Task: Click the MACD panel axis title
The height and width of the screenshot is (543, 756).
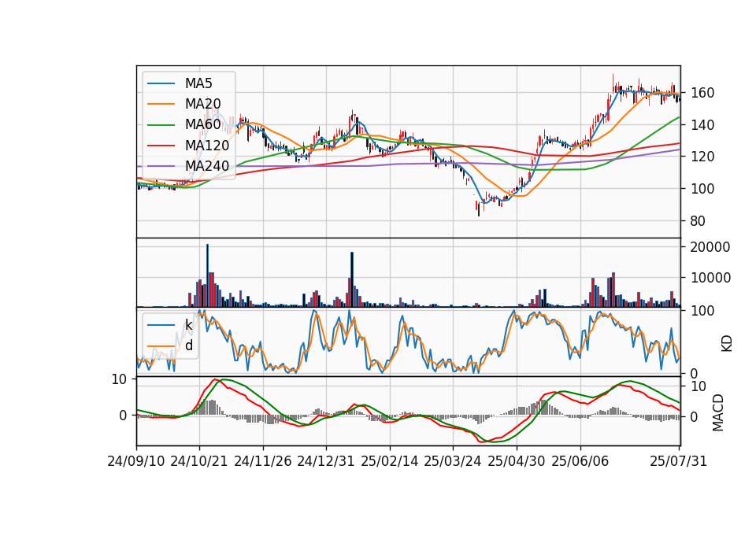Action: point(718,412)
